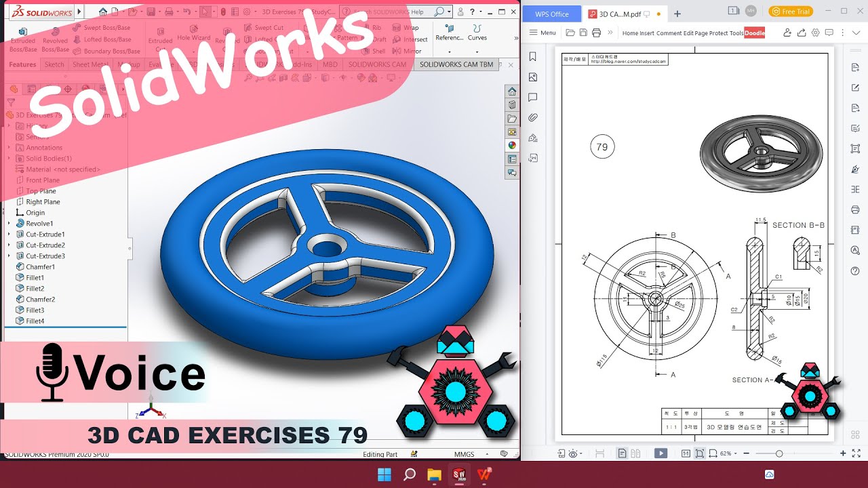Open the Comment tab in WPS PDF
868x488 pixels.
pos(669,33)
